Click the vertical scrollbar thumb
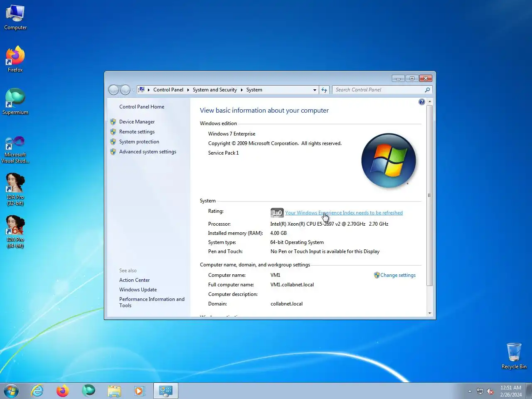532x399 pixels. (x=430, y=195)
